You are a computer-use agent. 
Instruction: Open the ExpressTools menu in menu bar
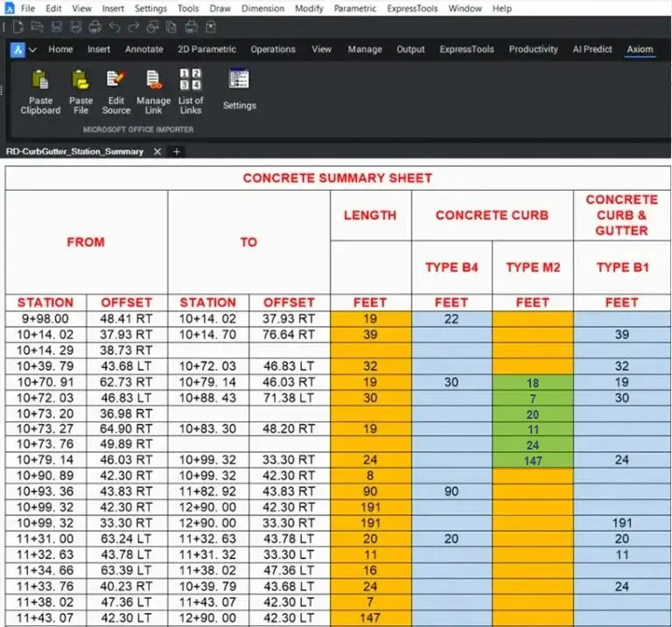[411, 8]
